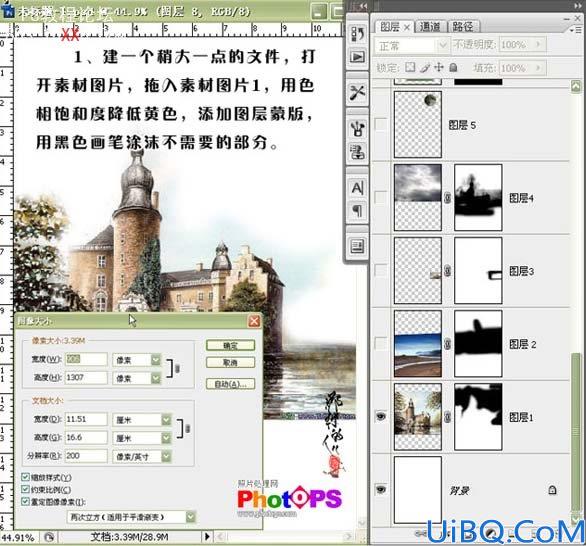Open the Brushes panel icon in dock
This screenshot has width=586, height=546.
pyautogui.click(x=357, y=129)
